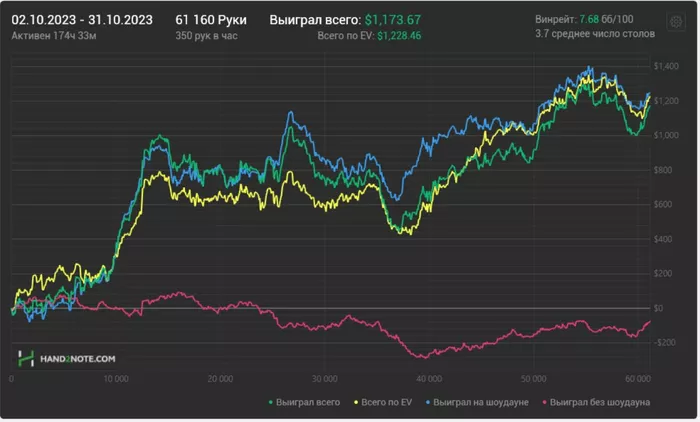The height and width of the screenshot is (422, 700).
Task: Click the $600 y-axis label
Action: [663, 205]
